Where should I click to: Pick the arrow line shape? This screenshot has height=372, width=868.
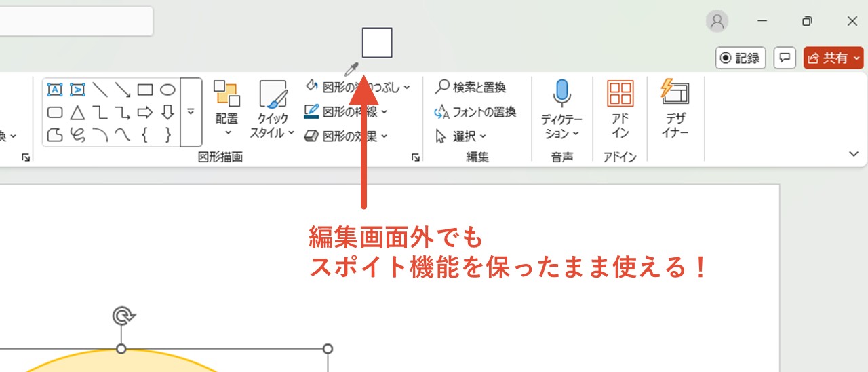coord(123,90)
